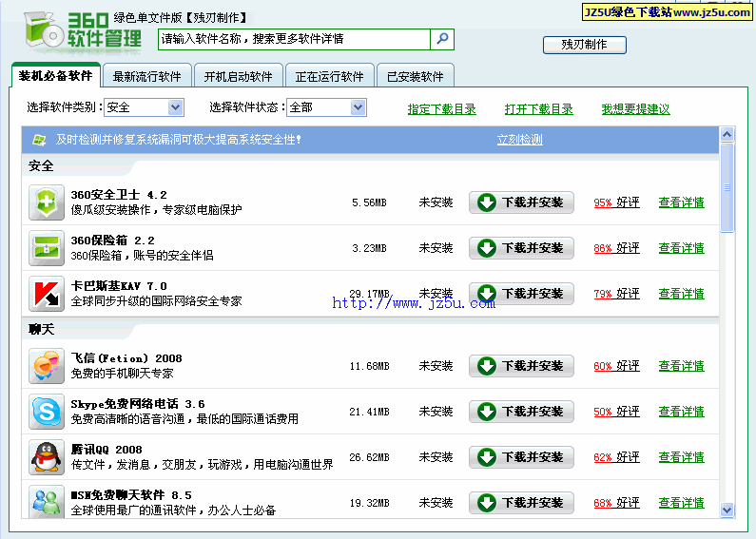
Task: Click the 立刻检测 link
Action: tap(520, 140)
